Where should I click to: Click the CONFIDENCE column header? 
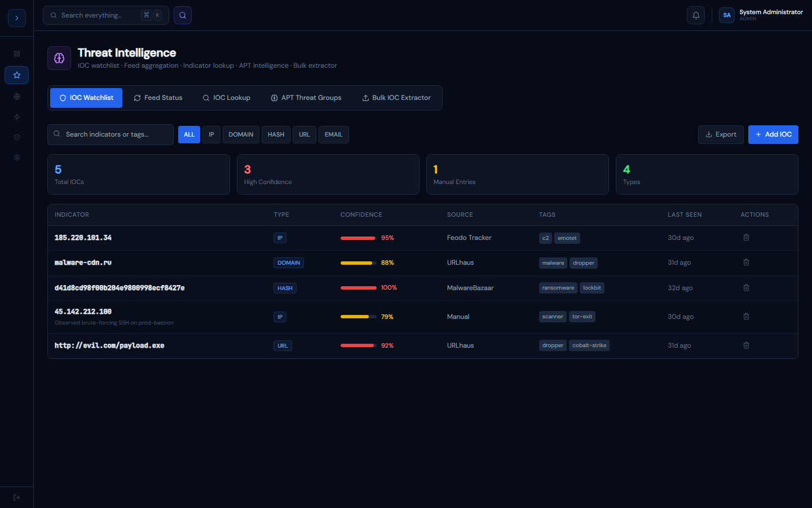pos(361,215)
